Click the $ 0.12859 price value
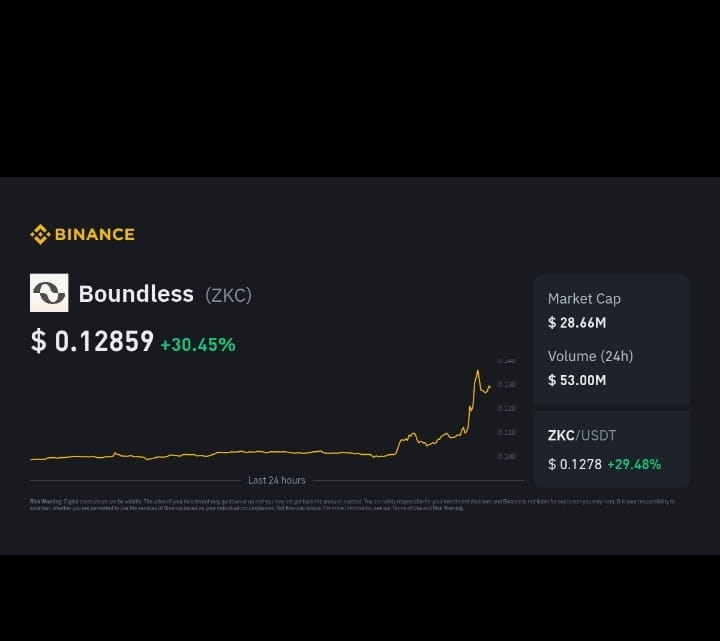This screenshot has height=641, width=720. [92, 342]
